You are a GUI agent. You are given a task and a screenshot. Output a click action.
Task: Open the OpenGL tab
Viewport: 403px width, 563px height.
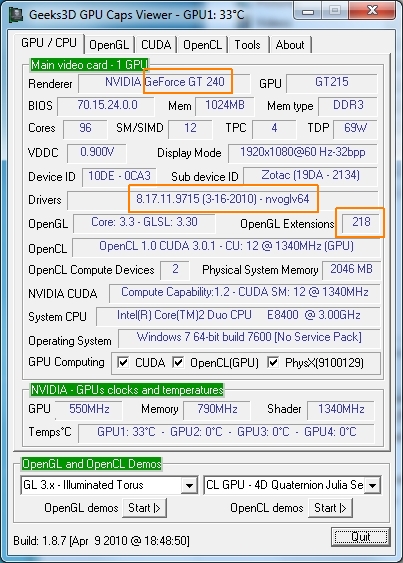[x=109, y=45]
